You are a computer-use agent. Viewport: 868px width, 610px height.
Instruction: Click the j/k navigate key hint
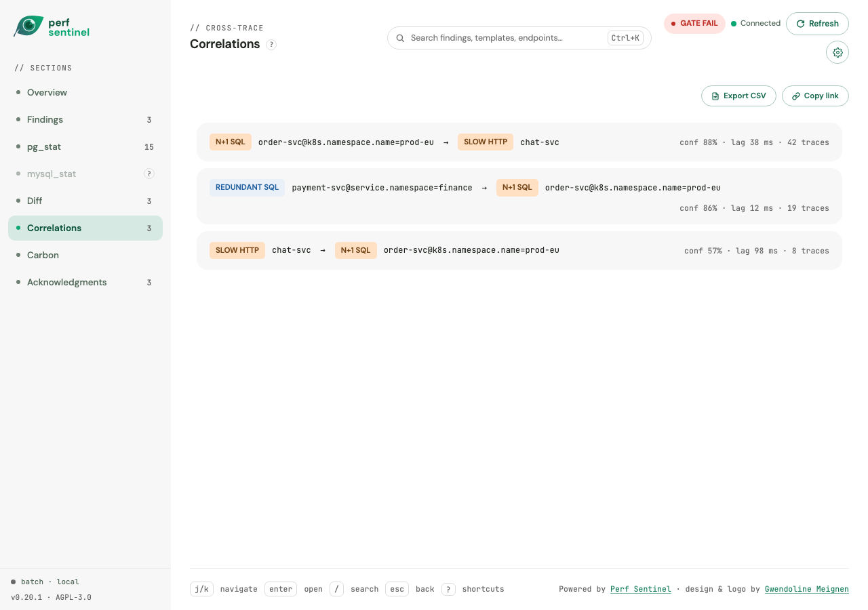click(x=201, y=589)
